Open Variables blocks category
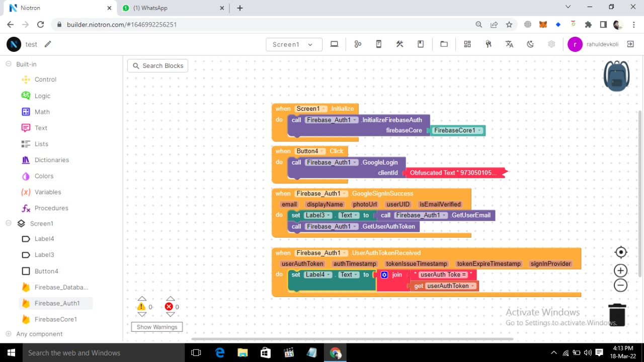 [x=48, y=192]
